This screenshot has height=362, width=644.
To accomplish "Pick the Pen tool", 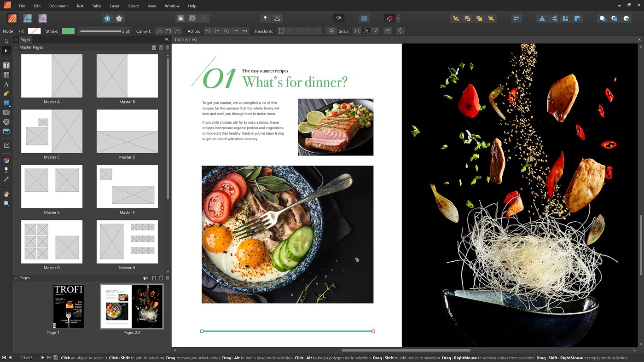I will [6, 94].
